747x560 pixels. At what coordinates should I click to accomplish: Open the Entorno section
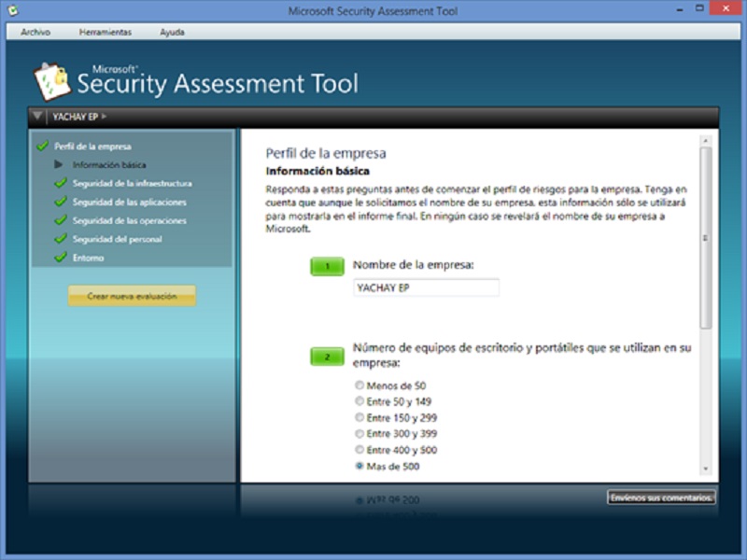[x=88, y=258]
